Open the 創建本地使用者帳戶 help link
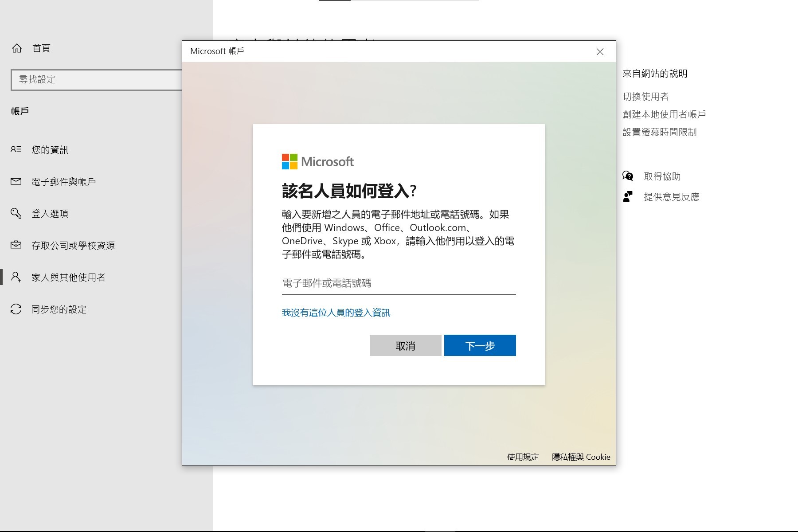Viewport: 798px width, 532px height. click(x=665, y=114)
